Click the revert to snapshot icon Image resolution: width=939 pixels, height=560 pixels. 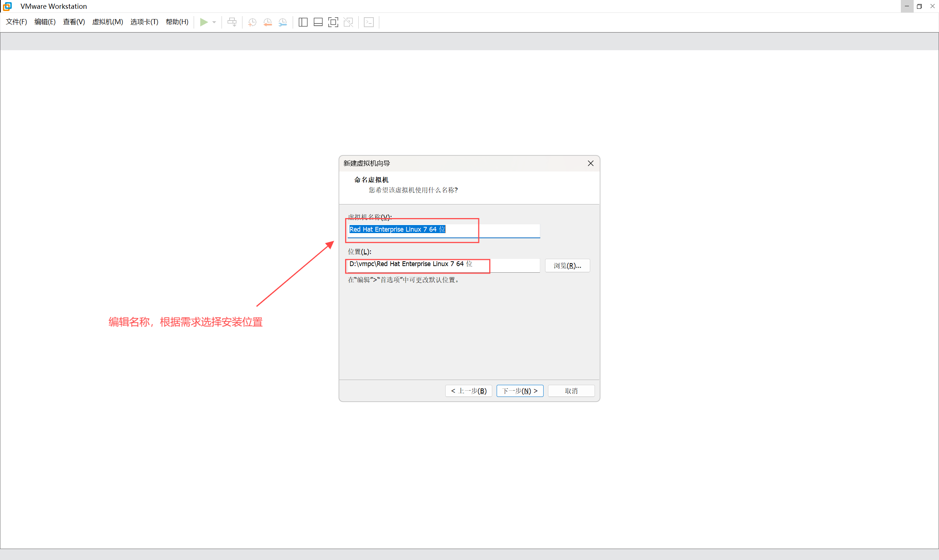(267, 22)
